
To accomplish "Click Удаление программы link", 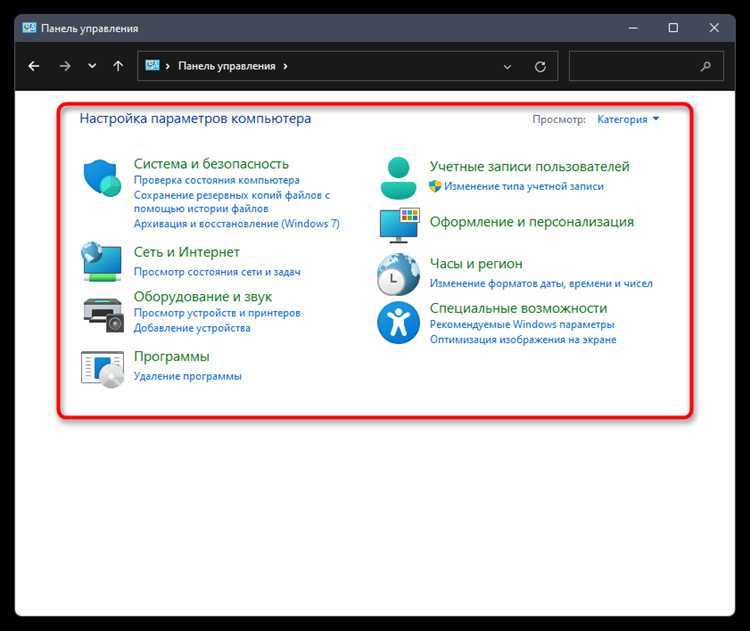I will tap(188, 376).
